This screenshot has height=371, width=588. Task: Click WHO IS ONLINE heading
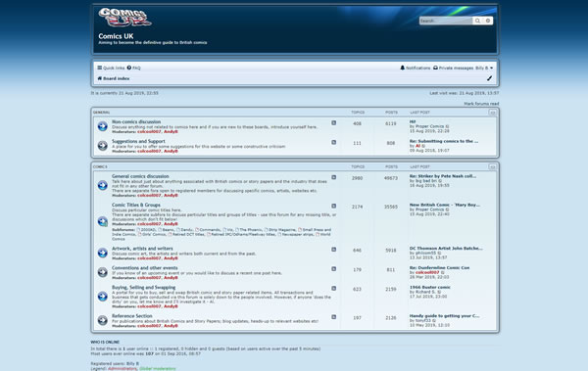pos(105,343)
